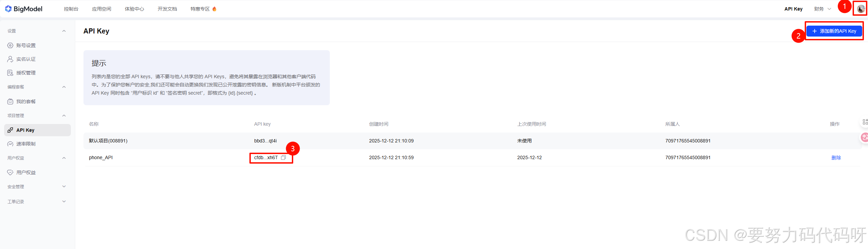The image size is (868, 249).
Task: Click the 用户权益 diamond icon
Action: [x=10, y=172]
